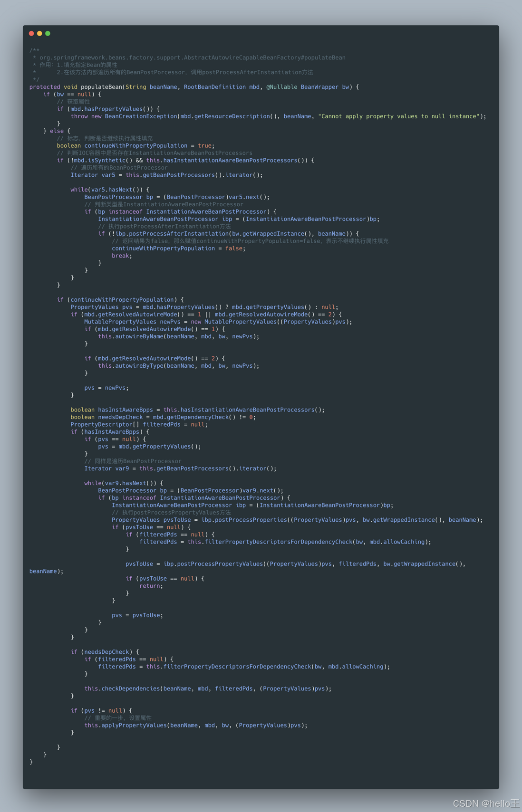Click the line 'if (pvs == null) {'
The image size is (522, 812).
pyautogui.click(x=115, y=439)
